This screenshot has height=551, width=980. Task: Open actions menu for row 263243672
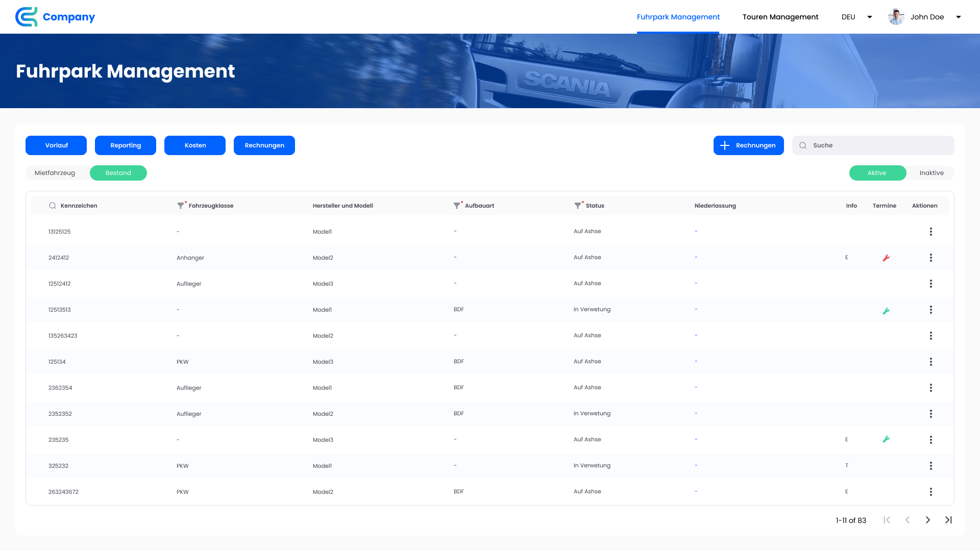click(x=931, y=492)
